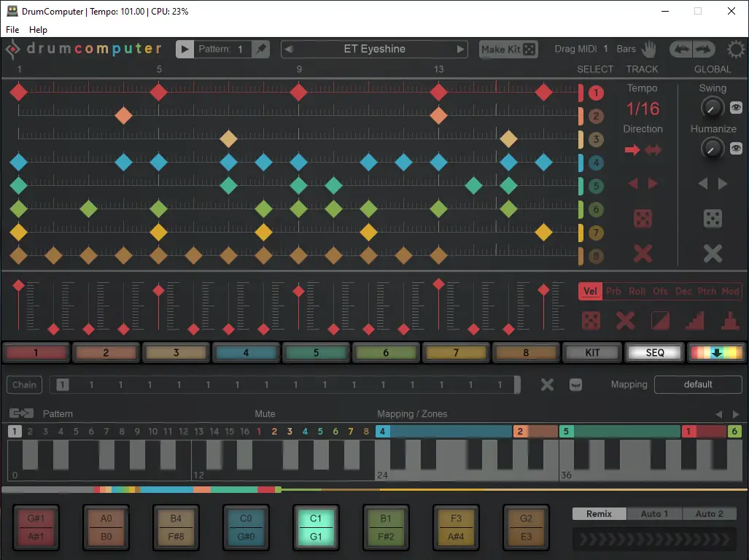Select track 1 circle

(596, 93)
